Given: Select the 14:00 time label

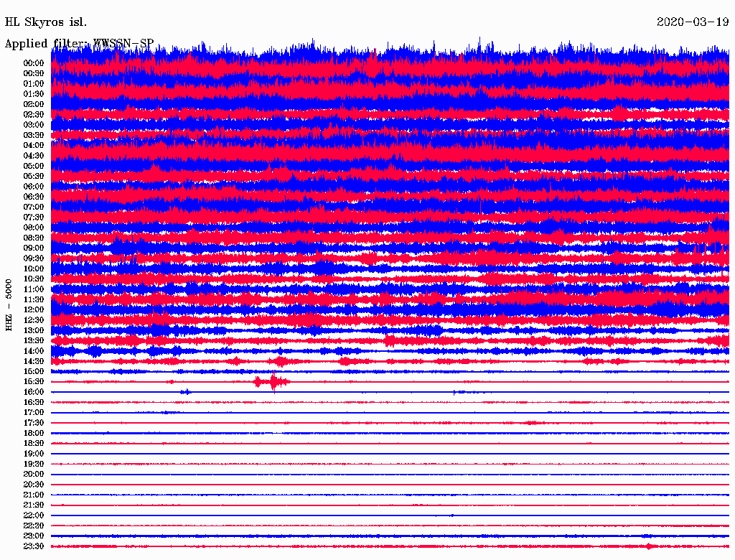Looking at the screenshot, I should click(34, 351).
